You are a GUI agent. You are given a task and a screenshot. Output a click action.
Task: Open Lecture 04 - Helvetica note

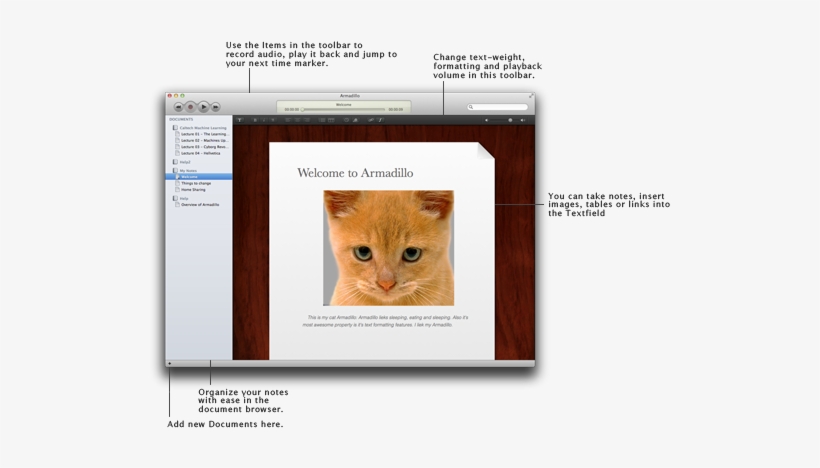[201, 153]
